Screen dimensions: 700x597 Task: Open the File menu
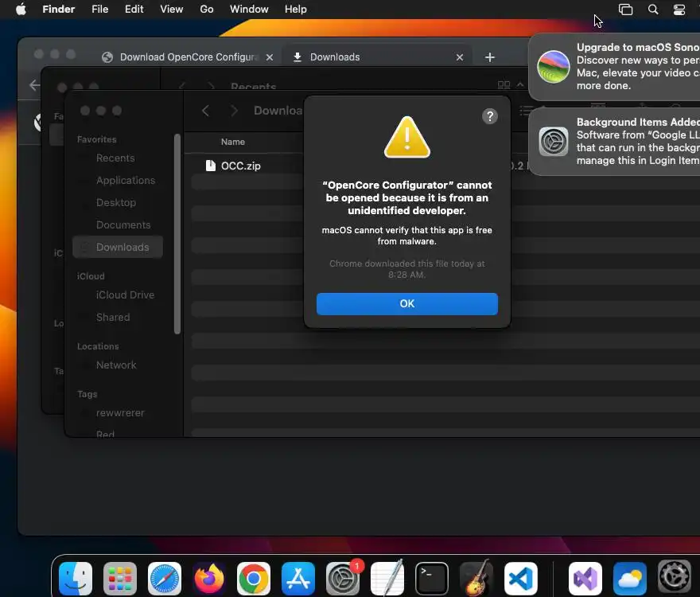pyautogui.click(x=100, y=10)
